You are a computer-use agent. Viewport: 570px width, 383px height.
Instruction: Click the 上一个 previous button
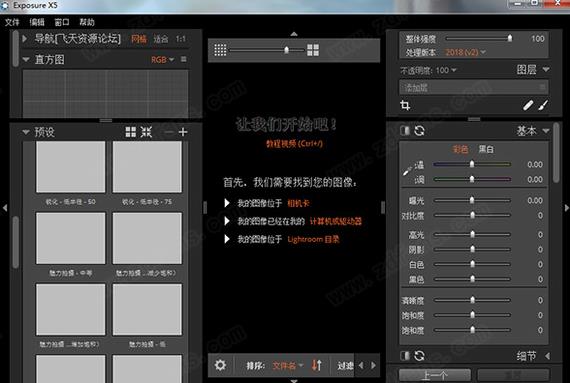435,376
